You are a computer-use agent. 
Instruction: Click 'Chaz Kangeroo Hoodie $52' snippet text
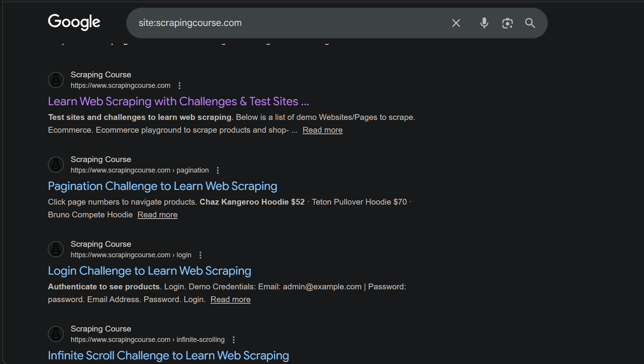252,202
